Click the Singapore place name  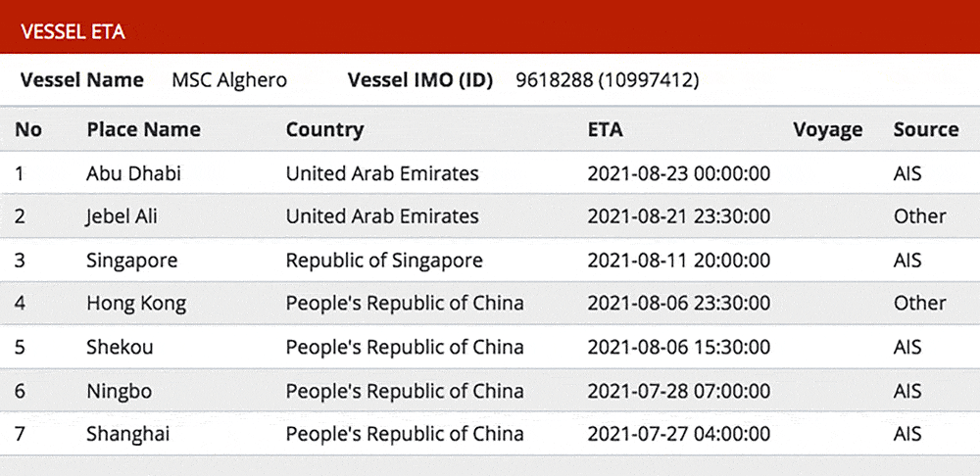pos(132,261)
